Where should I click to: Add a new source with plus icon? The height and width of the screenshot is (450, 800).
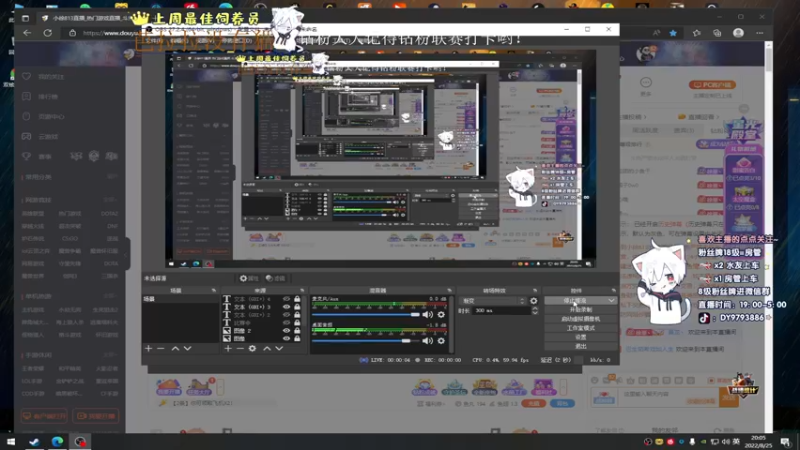pyautogui.click(x=228, y=348)
